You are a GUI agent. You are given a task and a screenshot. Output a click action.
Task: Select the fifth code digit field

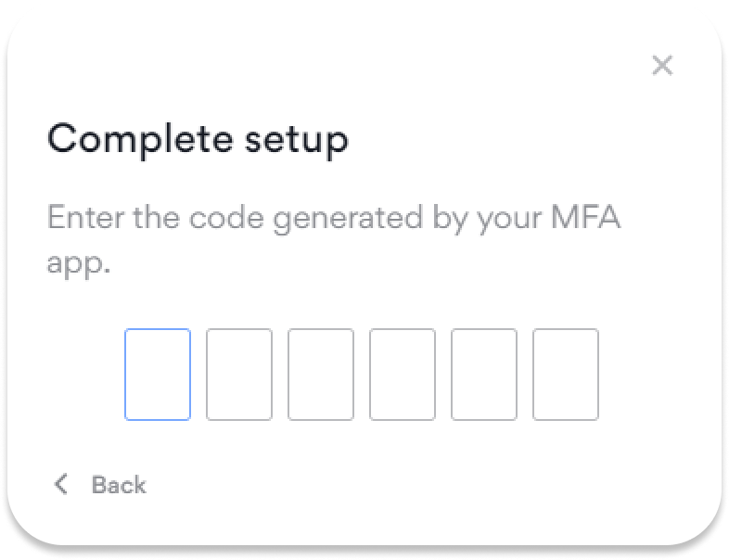pyautogui.click(x=484, y=375)
